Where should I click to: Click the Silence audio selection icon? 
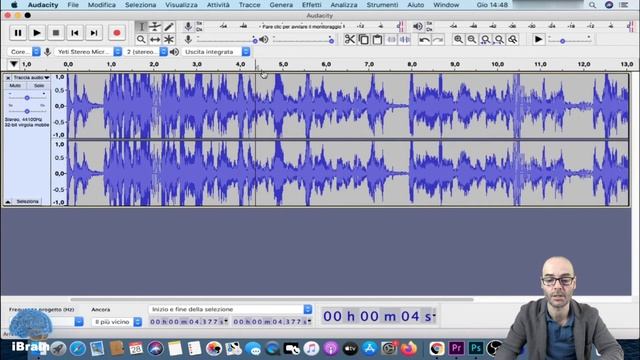(x=405, y=40)
